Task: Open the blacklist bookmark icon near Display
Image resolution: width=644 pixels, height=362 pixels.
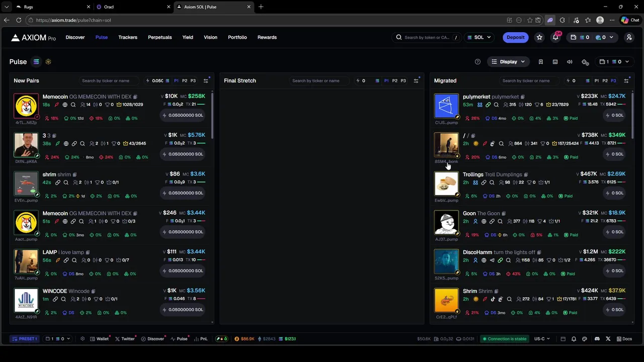Action: [541, 62]
